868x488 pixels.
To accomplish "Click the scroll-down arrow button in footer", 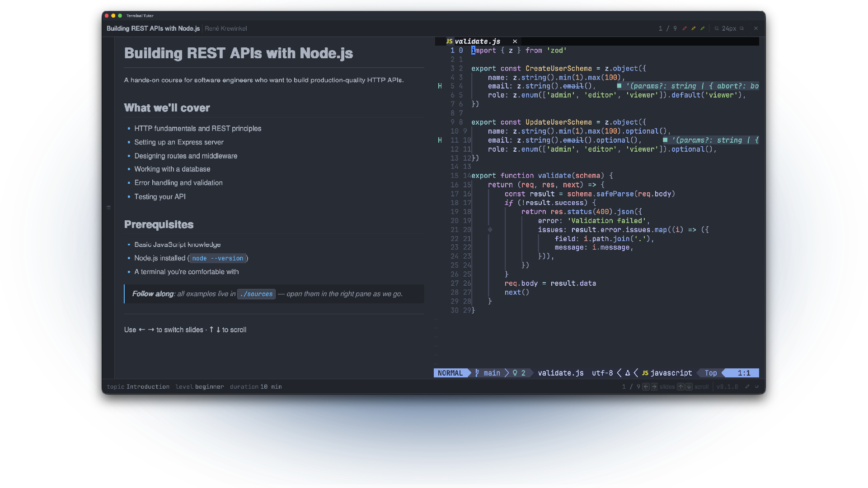I will click(x=689, y=387).
